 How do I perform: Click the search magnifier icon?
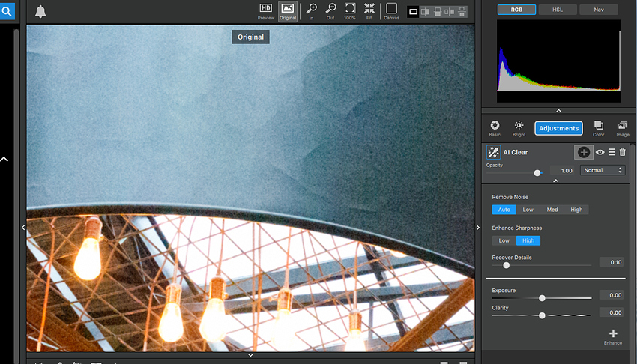pyautogui.click(x=7, y=12)
